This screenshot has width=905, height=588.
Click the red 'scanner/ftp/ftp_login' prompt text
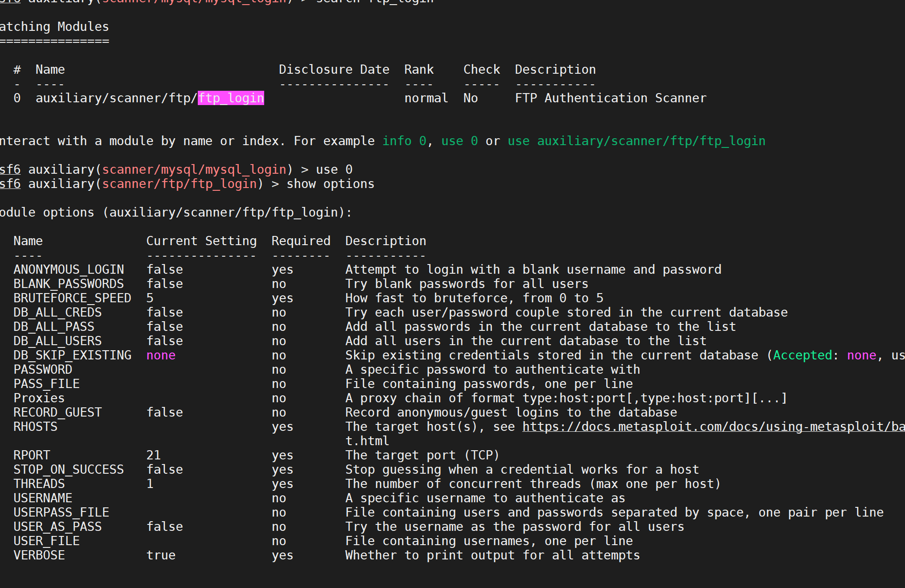(x=179, y=184)
